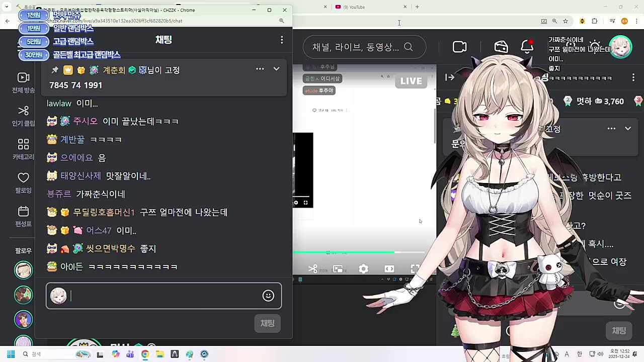
Task: Open the player settings gear
Action: click(363, 269)
